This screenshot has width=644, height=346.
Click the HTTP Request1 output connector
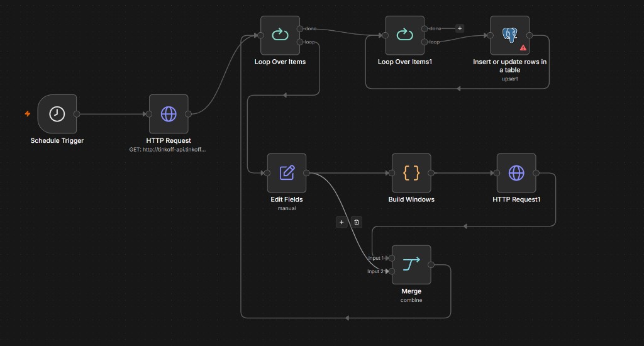[536, 173]
